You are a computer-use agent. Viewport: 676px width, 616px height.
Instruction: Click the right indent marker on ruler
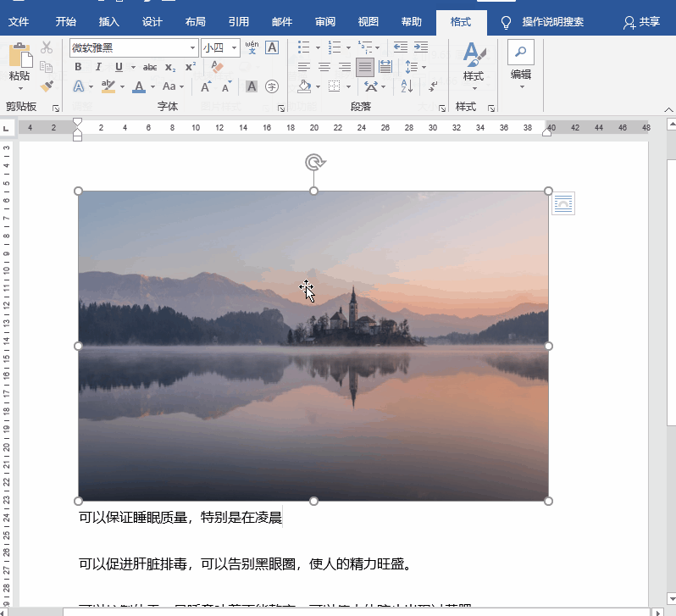(x=546, y=132)
